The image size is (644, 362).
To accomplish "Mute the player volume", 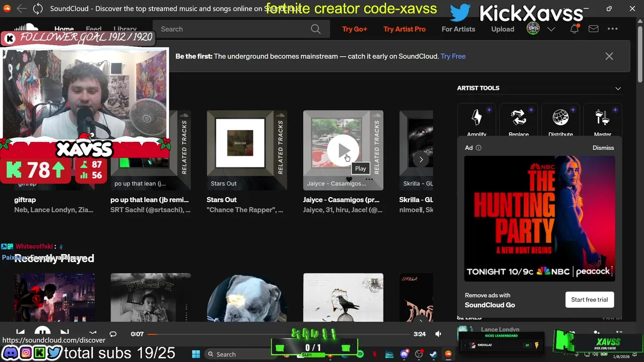I will (438, 334).
